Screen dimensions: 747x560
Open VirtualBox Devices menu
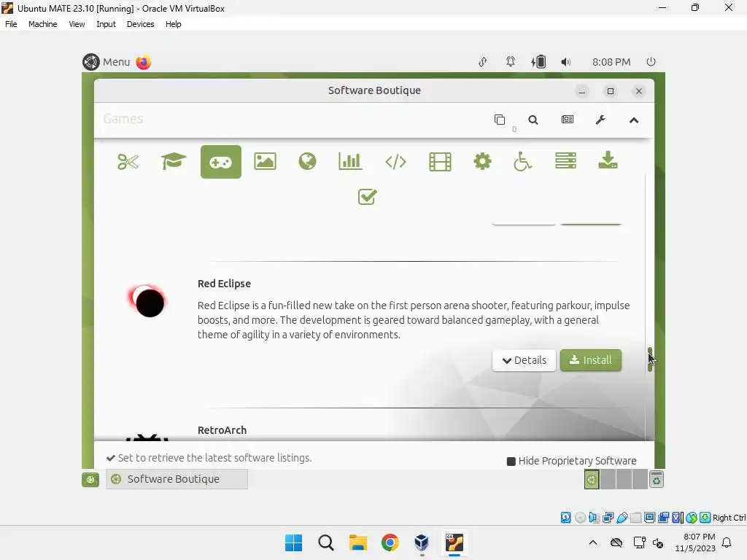[140, 24]
